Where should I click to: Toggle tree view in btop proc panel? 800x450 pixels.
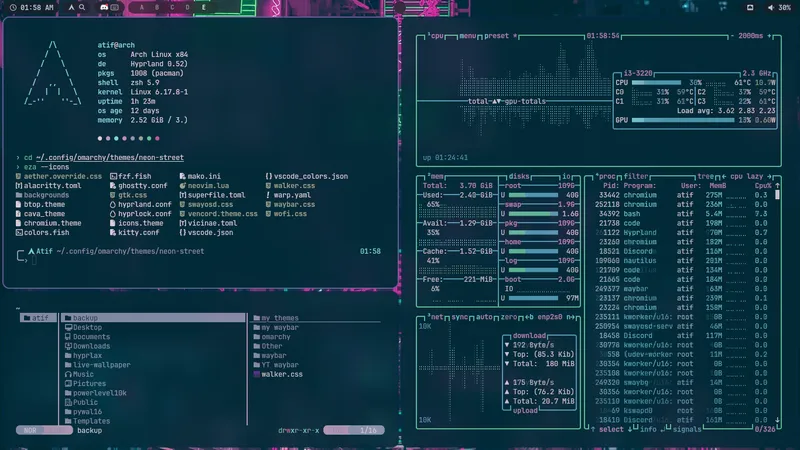pos(705,176)
